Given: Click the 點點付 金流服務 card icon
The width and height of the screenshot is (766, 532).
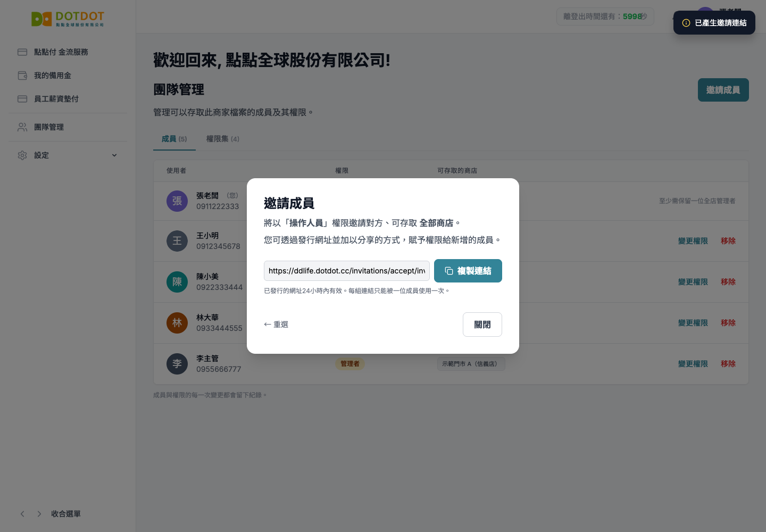Looking at the screenshot, I should 22,52.
